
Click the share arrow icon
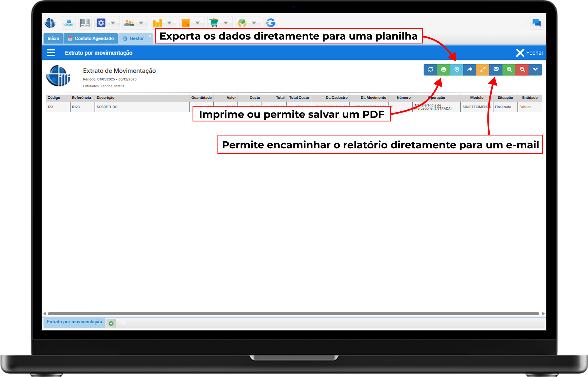tap(470, 70)
